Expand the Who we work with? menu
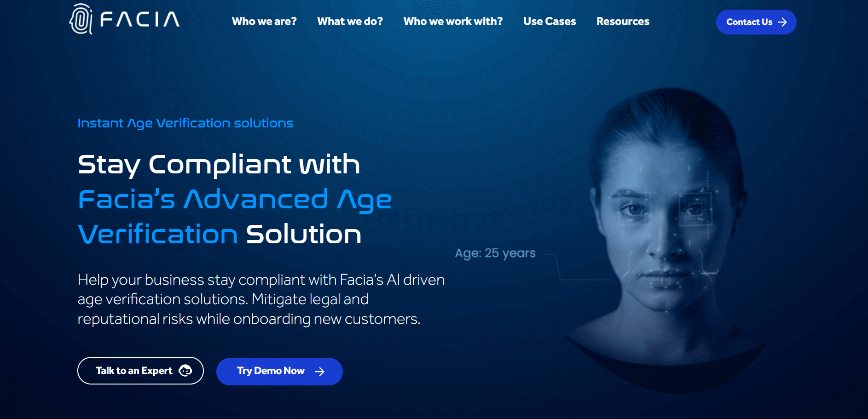868x419 pixels. pos(453,22)
